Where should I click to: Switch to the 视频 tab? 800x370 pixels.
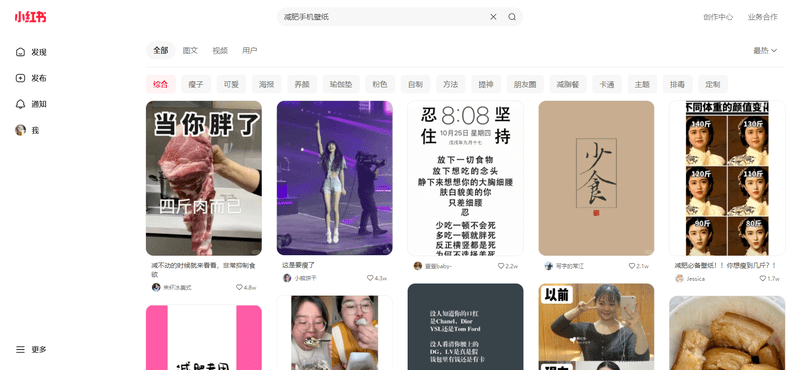pyautogui.click(x=220, y=51)
